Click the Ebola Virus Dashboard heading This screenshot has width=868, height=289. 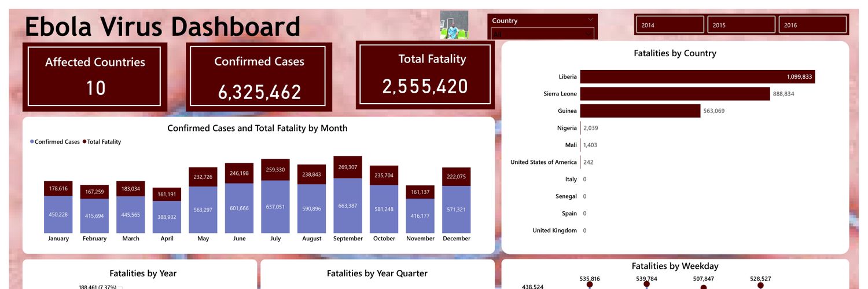click(163, 27)
